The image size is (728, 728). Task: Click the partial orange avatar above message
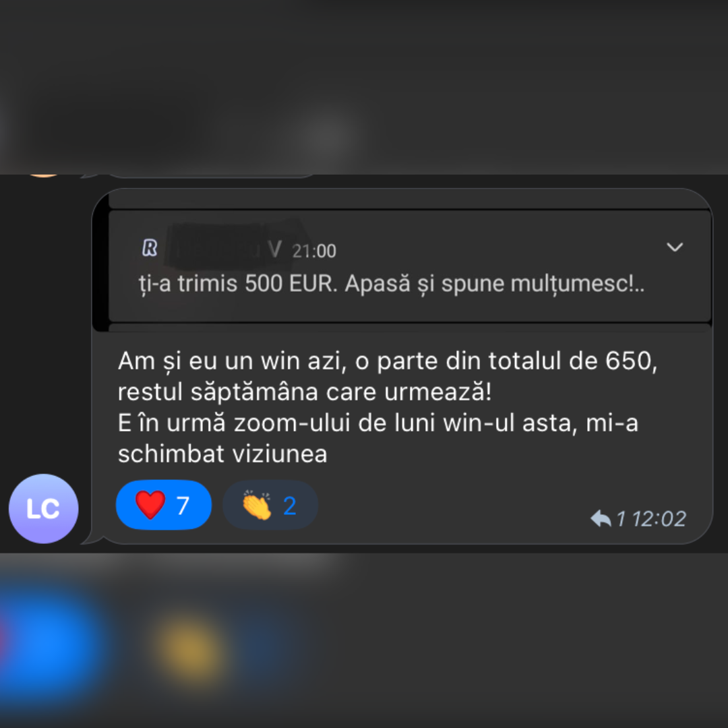tap(44, 175)
